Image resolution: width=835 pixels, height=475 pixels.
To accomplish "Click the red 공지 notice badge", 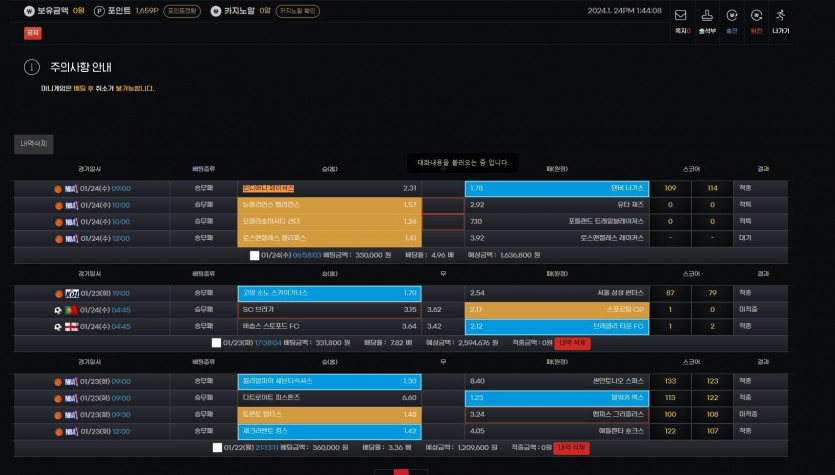I will (x=33, y=32).
